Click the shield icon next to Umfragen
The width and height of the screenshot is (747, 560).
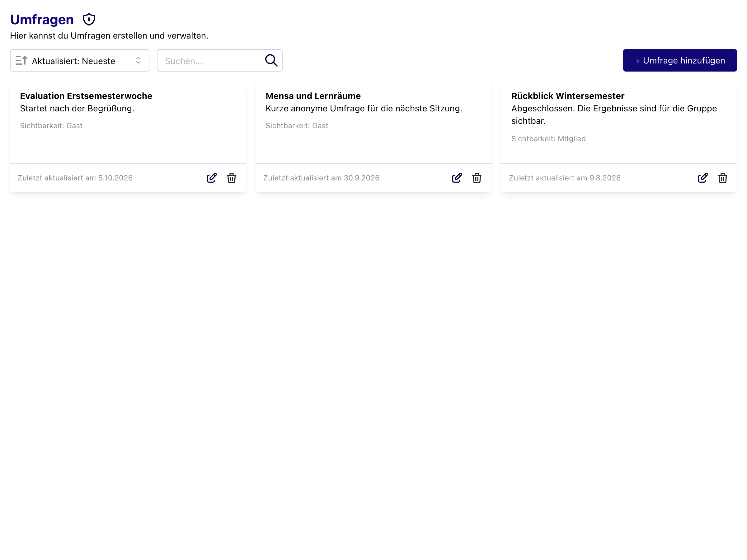pos(89,20)
